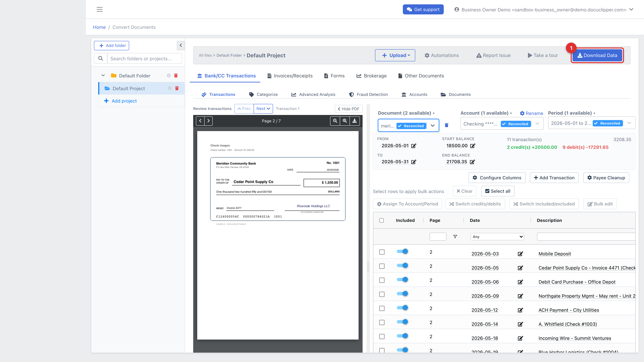Toggle included switch for ACH Payment row
Screen dimensions: 644x362
402,308
